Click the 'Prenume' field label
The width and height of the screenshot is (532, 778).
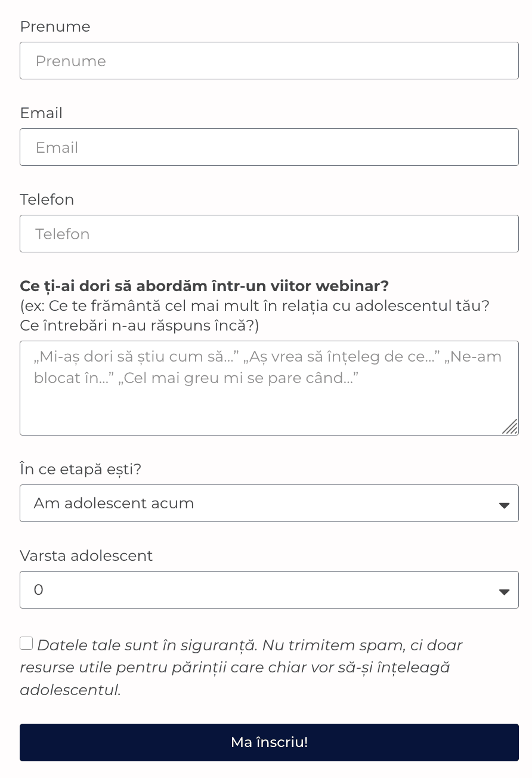pos(55,27)
